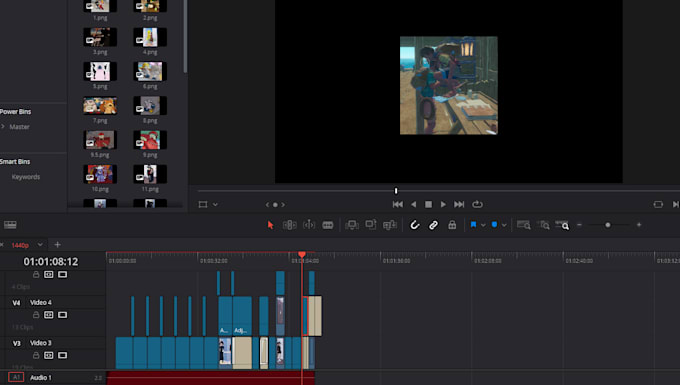Play timeline in reverse
680x385 pixels.
(414, 204)
